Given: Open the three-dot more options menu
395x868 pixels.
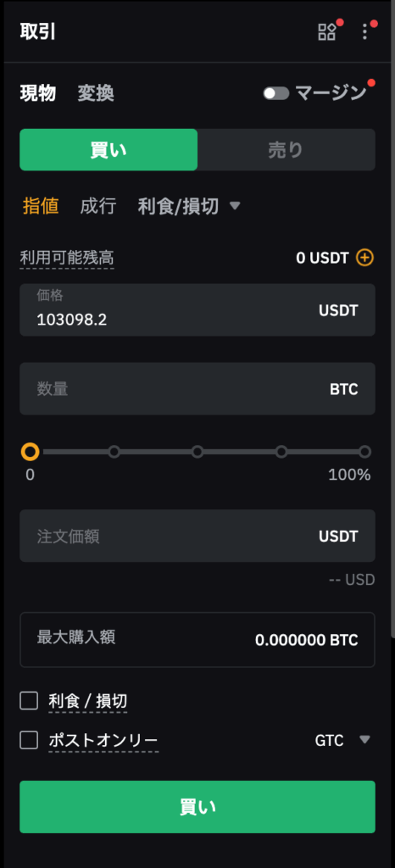Looking at the screenshot, I should point(364,31).
